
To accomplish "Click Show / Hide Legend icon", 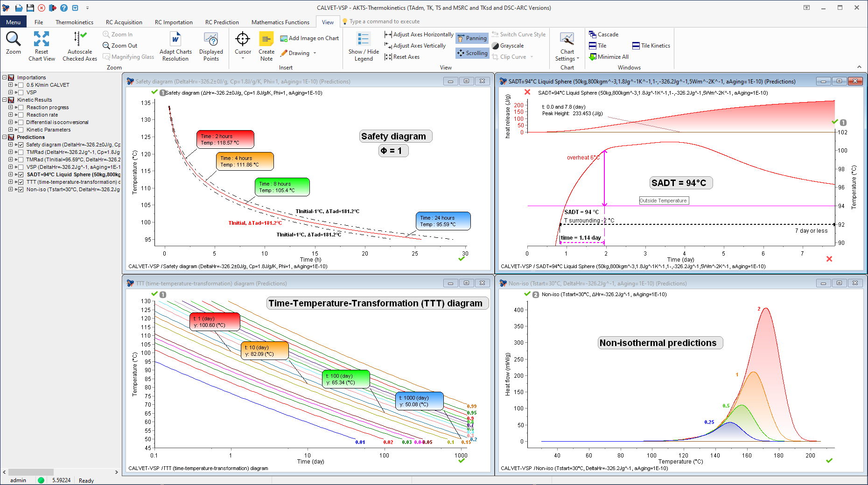I will click(x=364, y=40).
